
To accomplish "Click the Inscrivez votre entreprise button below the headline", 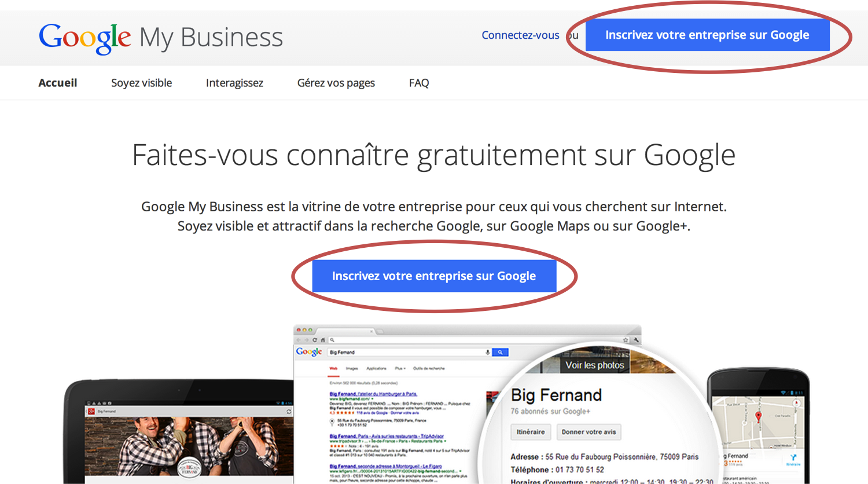I will pos(434,276).
